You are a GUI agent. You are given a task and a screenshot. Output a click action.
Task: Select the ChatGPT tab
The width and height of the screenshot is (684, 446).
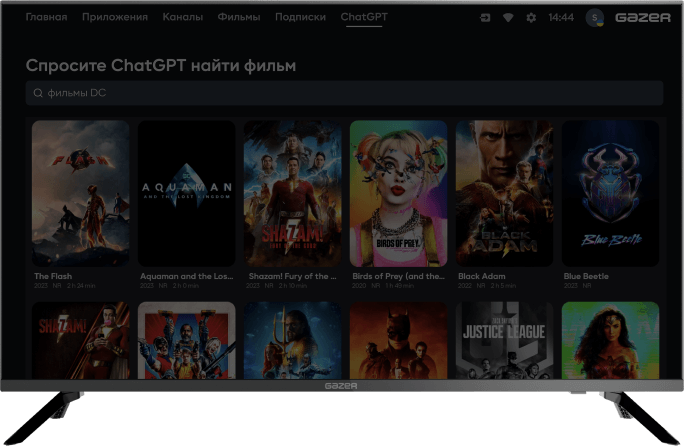point(364,17)
